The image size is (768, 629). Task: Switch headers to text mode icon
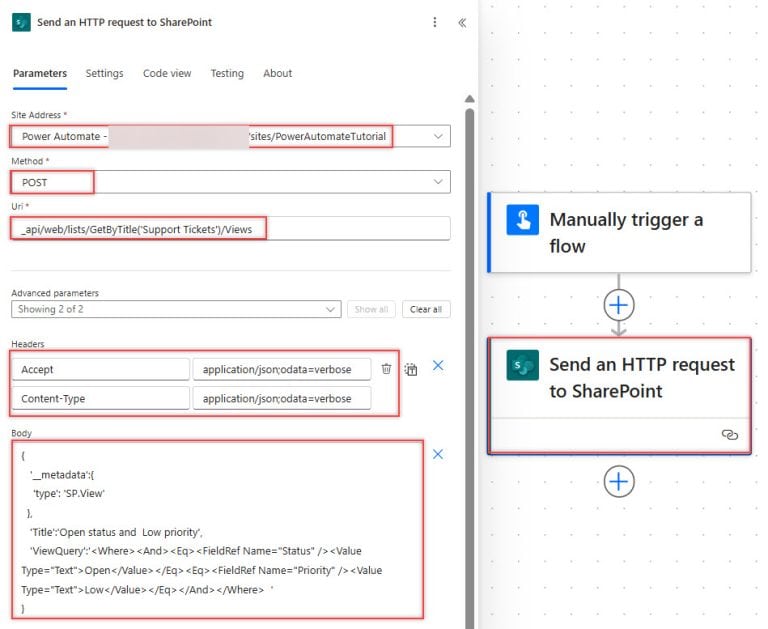point(411,369)
